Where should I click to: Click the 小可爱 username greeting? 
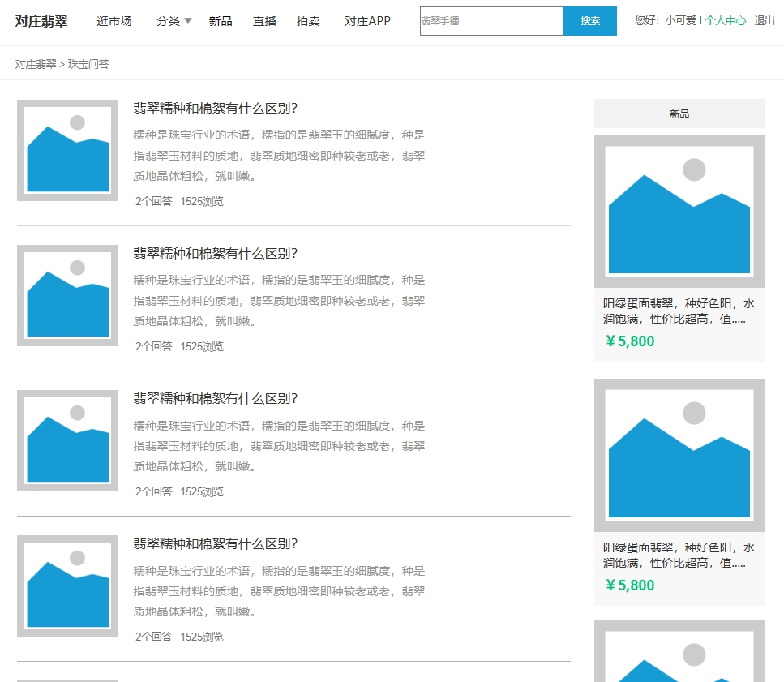(x=680, y=20)
